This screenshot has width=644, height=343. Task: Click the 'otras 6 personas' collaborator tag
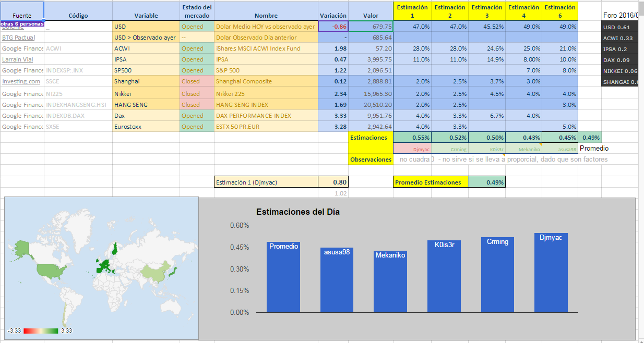(22, 23)
